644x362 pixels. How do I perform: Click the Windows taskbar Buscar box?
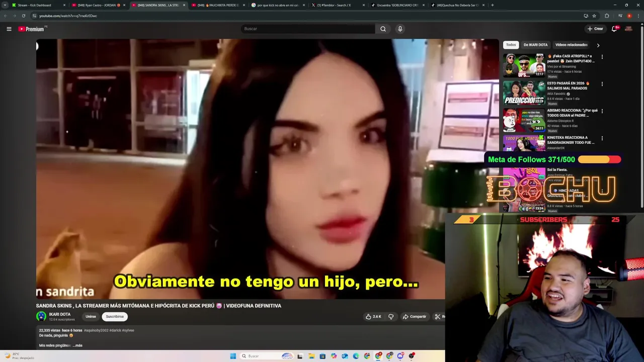point(267,356)
